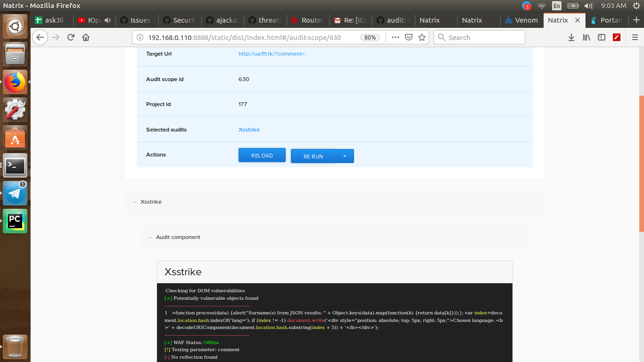The width and height of the screenshot is (644, 362).
Task: Select the Project id value 177
Action: pyautogui.click(x=243, y=104)
